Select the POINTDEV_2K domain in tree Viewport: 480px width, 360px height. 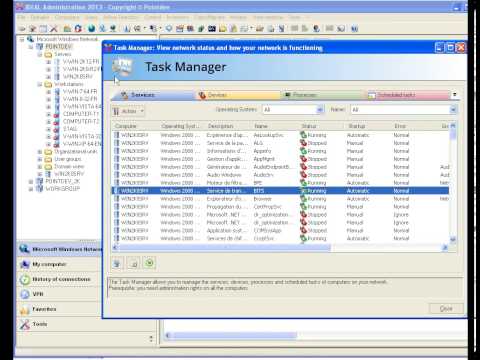pyautogui.click(x=62, y=181)
